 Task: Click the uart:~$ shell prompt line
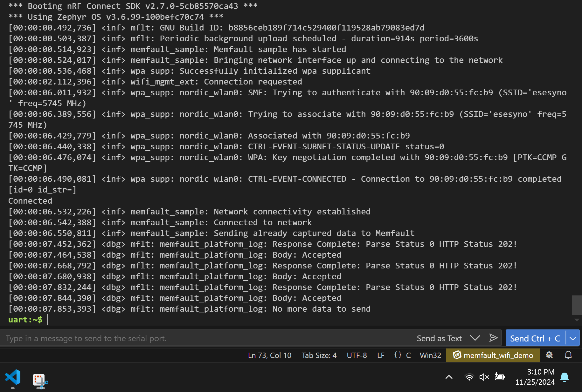tap(25, 320)
